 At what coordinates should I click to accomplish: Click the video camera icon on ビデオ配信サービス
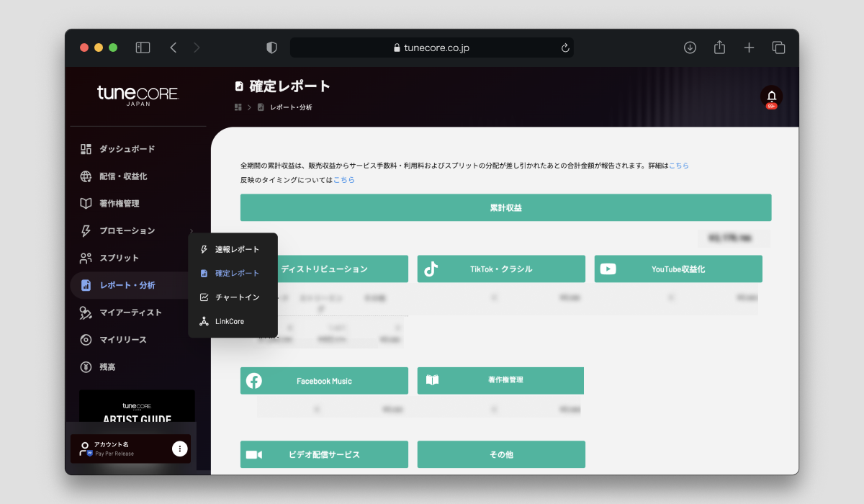click(x=253, y=454)
